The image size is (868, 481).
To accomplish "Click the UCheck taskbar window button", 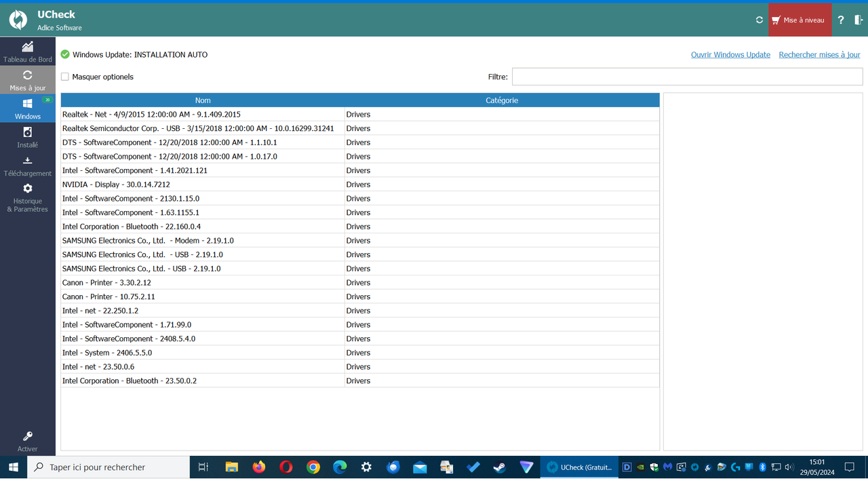I will point(580,467).
